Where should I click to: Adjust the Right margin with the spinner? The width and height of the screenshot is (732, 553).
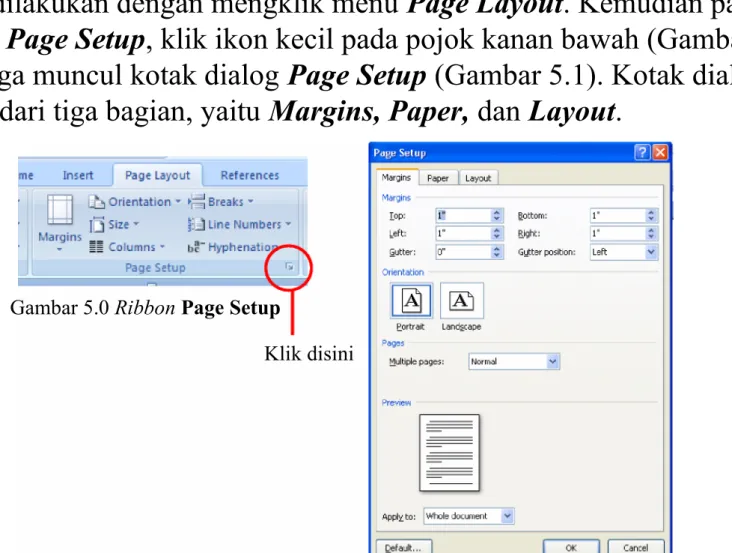(651, 233)
